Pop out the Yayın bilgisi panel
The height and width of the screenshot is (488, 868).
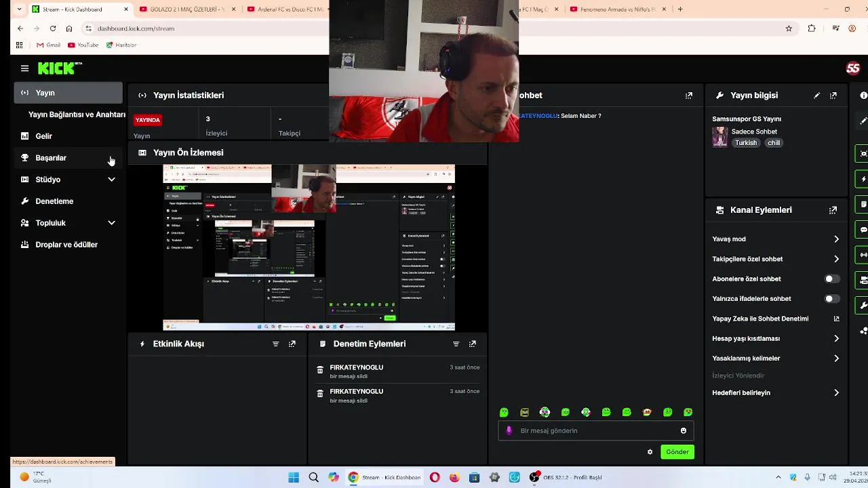pos(833,96)
